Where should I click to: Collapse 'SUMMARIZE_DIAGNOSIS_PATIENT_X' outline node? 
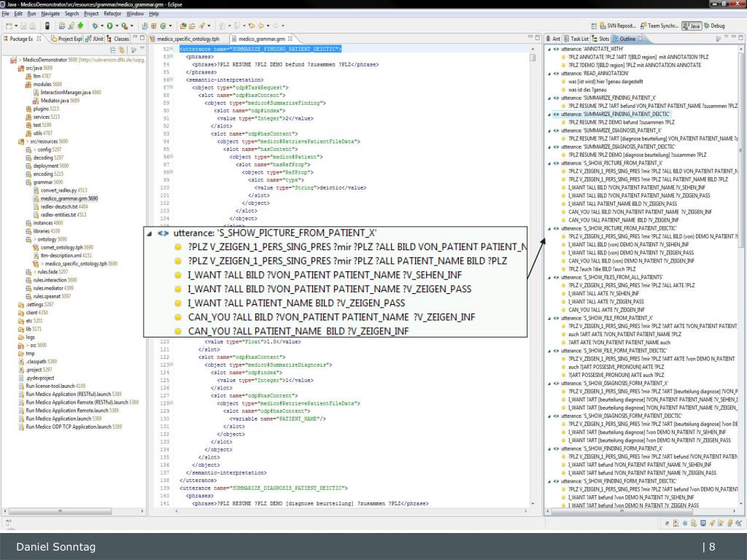tap(549, 131)
